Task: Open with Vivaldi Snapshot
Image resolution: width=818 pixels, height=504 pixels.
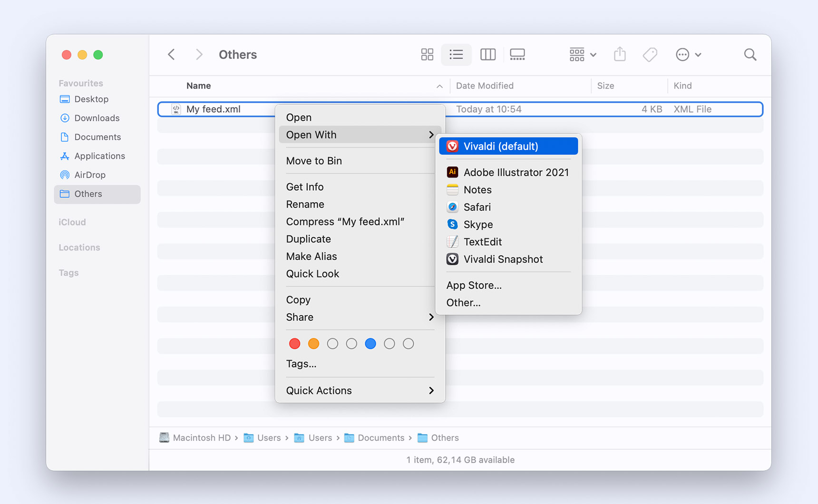Action: click(x=508, y=259)
